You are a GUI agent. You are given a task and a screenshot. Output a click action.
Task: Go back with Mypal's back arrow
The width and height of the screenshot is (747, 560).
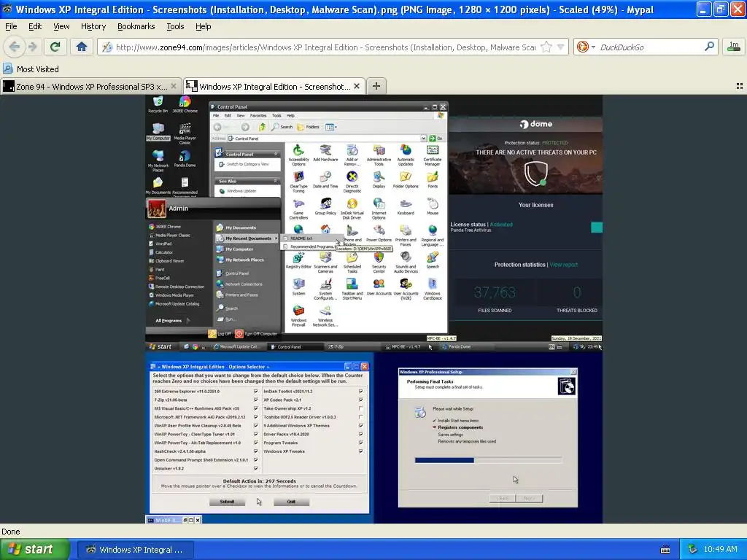click(15, 47)
